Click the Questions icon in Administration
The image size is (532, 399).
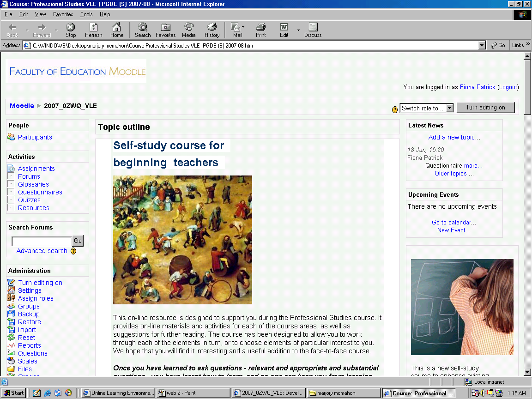click(x=11, y=353)
